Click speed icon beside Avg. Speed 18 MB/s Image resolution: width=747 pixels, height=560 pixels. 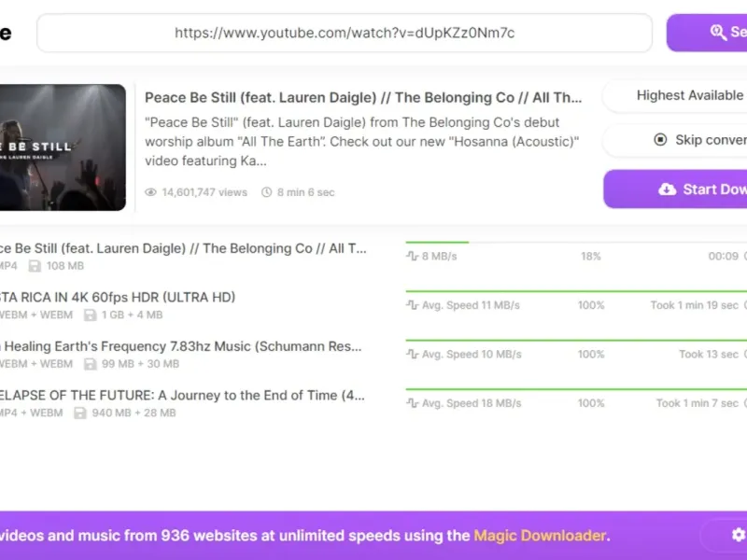[x=412, y=403]
